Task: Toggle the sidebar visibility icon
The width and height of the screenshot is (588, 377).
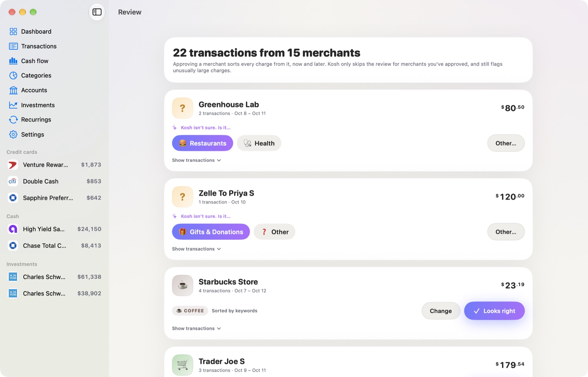Action: tap(97, 12)
